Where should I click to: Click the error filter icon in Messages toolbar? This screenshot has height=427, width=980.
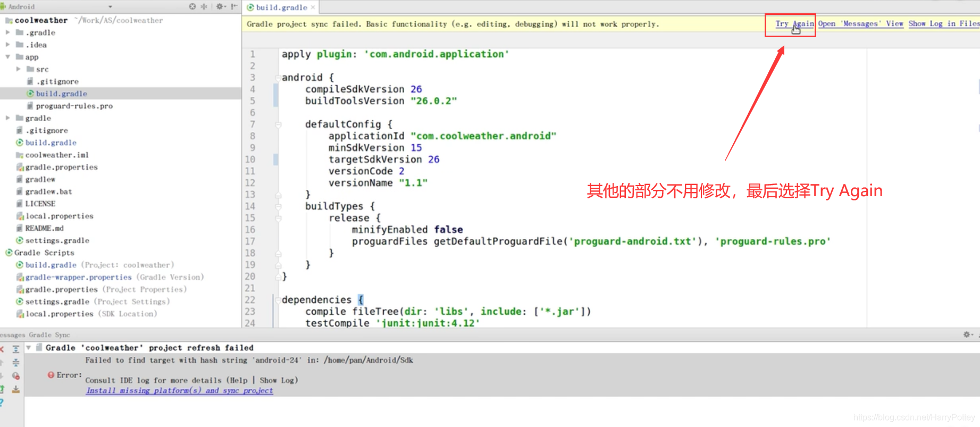pyautogui.click(x=16, y=376)
